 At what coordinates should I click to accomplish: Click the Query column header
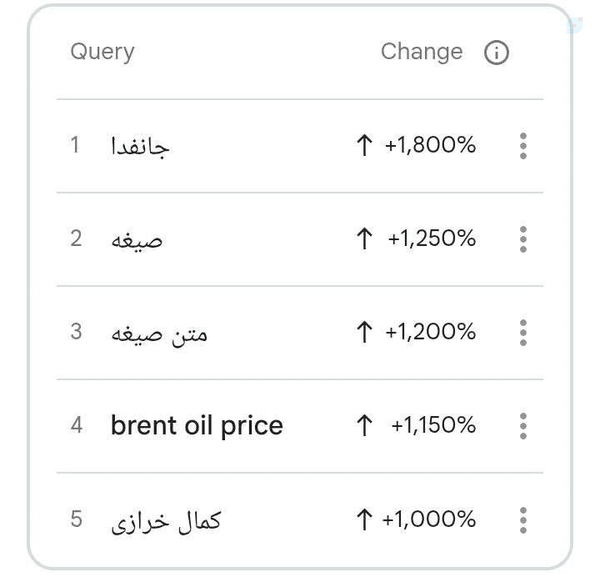click(102, 52)
